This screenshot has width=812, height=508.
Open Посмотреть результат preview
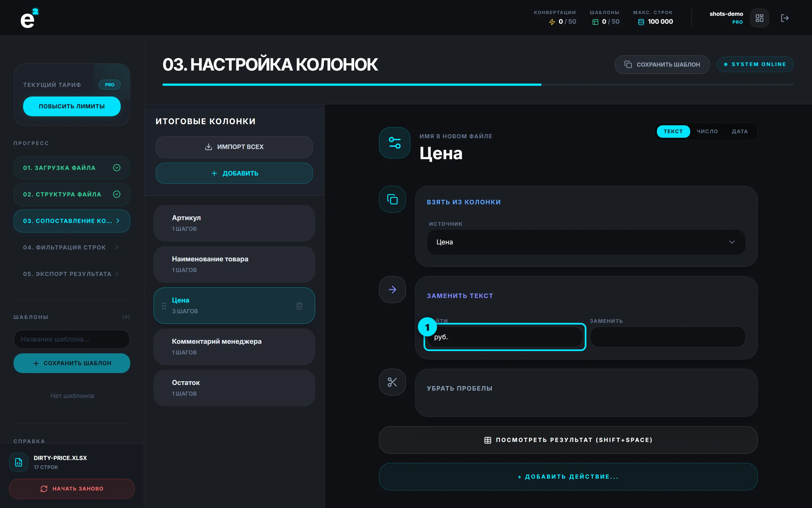[x=568, y=440]
